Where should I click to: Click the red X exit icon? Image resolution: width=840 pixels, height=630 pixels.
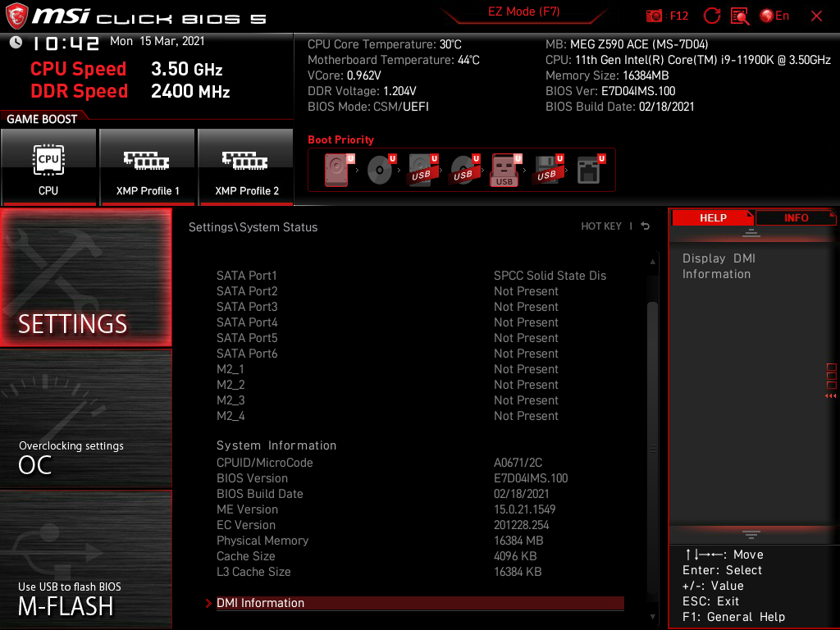click(816, 16)
